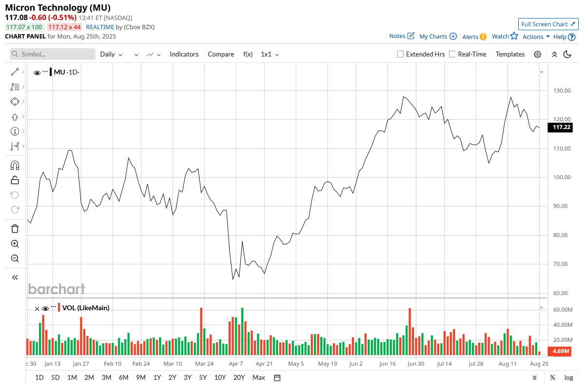Viewport: 586px width, 392px height.
Task: Click the 4.69M volume label
Action: click(560, 351)
